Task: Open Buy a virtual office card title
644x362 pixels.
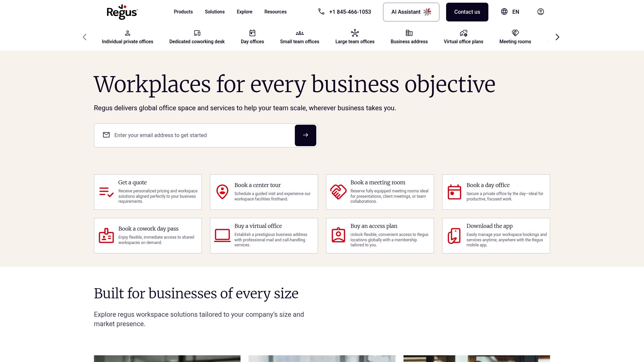Action: pyautogui.click(x=258, y=226)
